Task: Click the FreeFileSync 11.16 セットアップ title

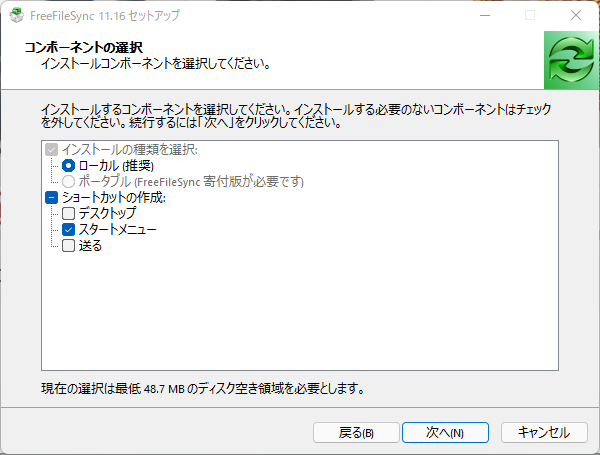Action: pos(105,16)
